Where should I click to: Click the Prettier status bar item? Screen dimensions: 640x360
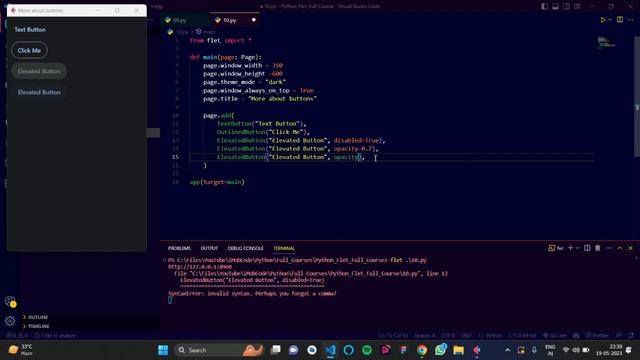coord(597,336)
